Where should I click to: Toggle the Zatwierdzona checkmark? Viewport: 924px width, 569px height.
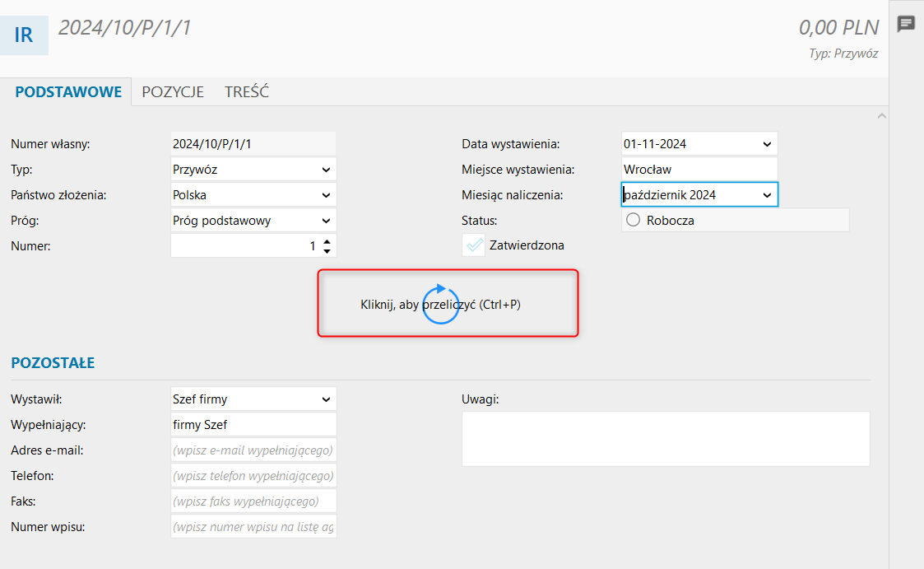coord(474,245)
